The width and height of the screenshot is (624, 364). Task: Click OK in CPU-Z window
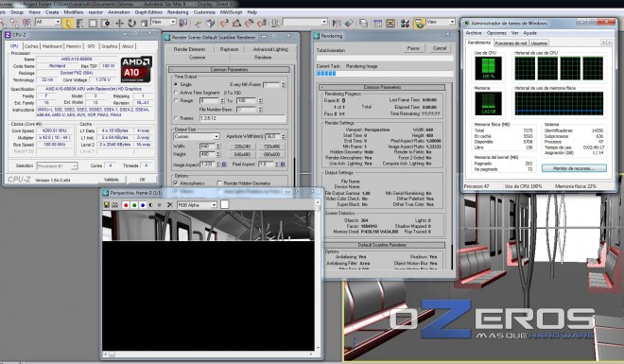[143, 180]
